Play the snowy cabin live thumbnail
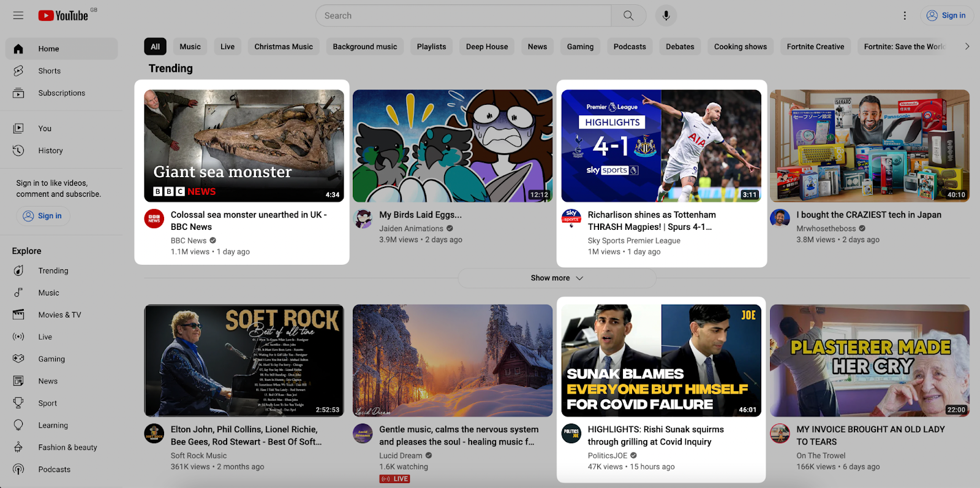The width and height of the screenshot is (980, 488). point(453,360)
